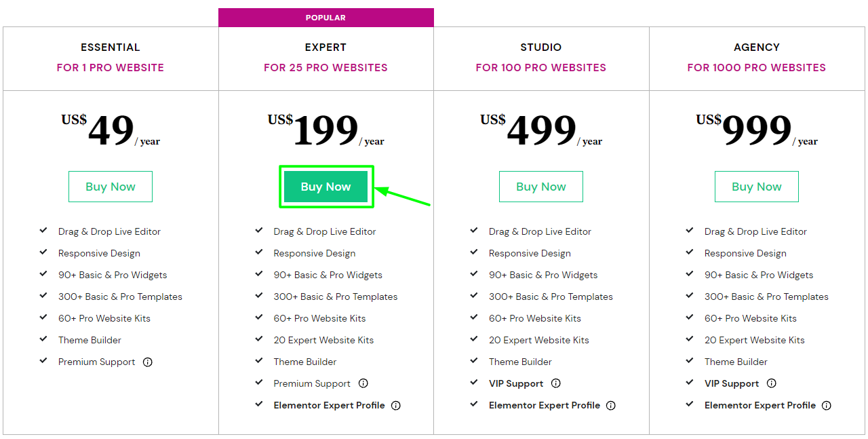Click the info icon for Elementor Expert Profile in Expert
868x439 pixels.
coord(397,405)
